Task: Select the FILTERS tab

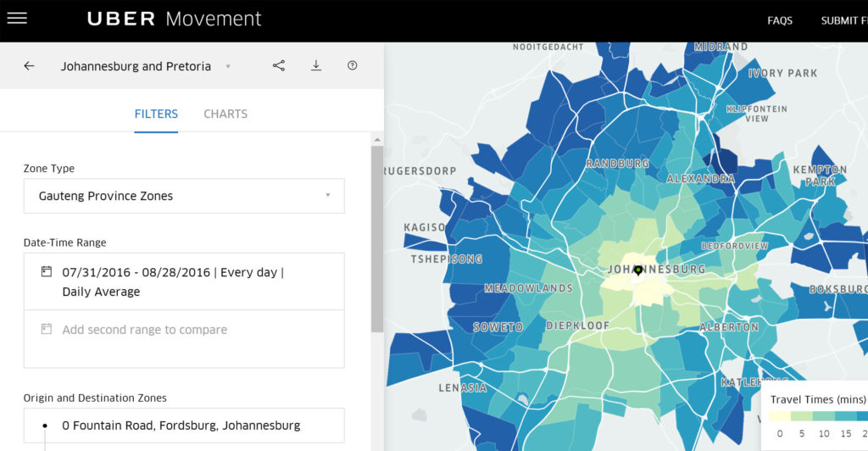Action: coord(156,114)
